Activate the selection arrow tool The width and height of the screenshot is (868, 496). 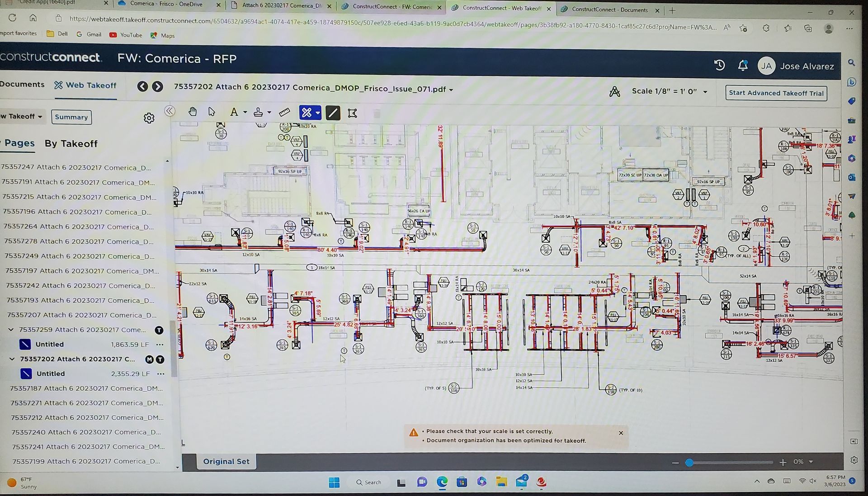coord(211,112)
